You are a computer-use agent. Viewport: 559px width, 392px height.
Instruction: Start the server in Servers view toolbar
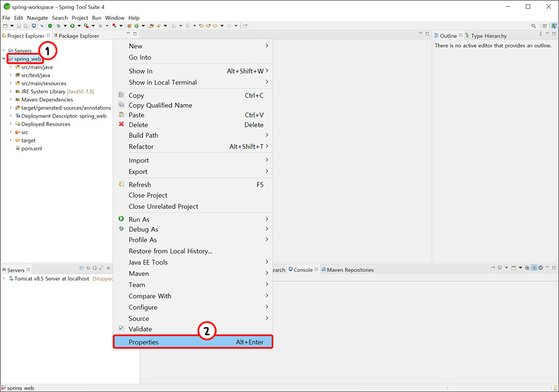(94, 268)
